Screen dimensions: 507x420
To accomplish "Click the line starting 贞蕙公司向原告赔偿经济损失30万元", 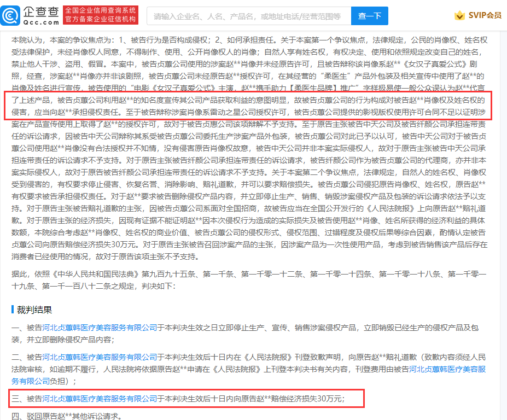I will pos(249,244).
